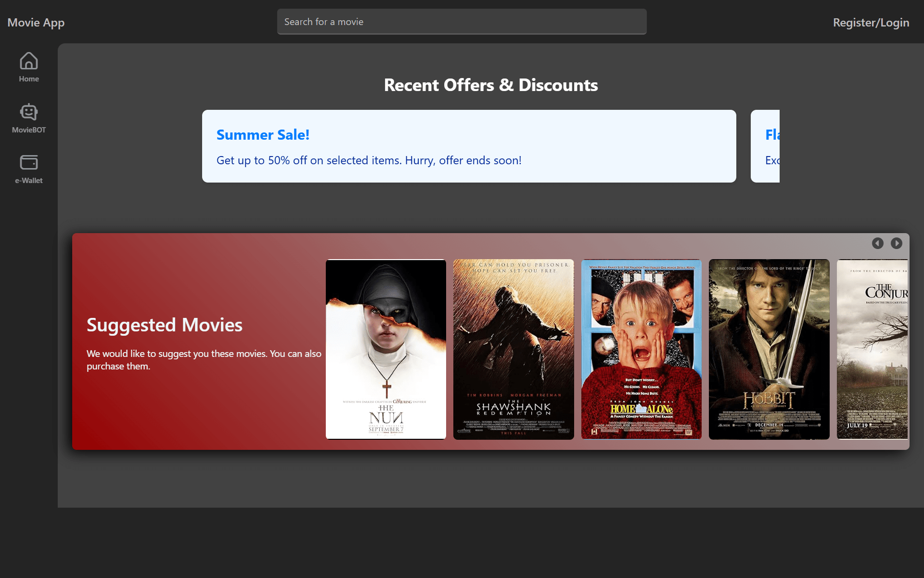Open the e-Wallet icon in sidebar
This screenshot has width=924, height=578.
coord(29,162)
